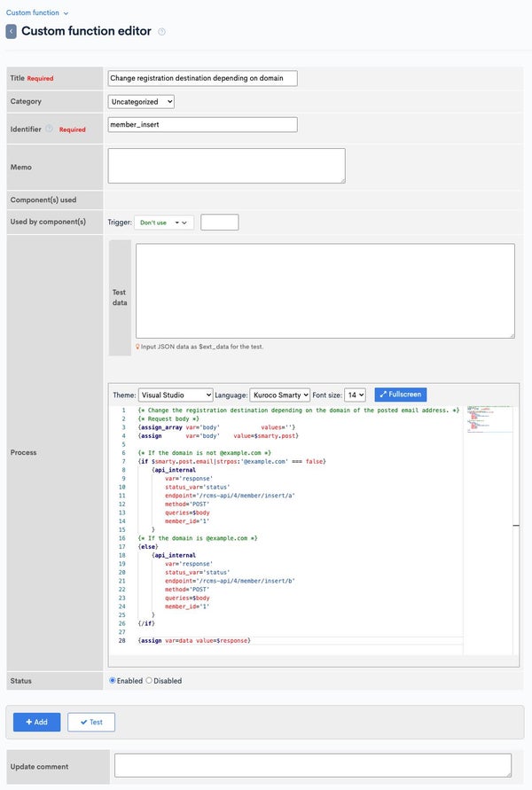Open the Custom function breadcrumb menu
The width and height of the screenshot is (532, 790).
pyautogui.click(x=36, y=12)
